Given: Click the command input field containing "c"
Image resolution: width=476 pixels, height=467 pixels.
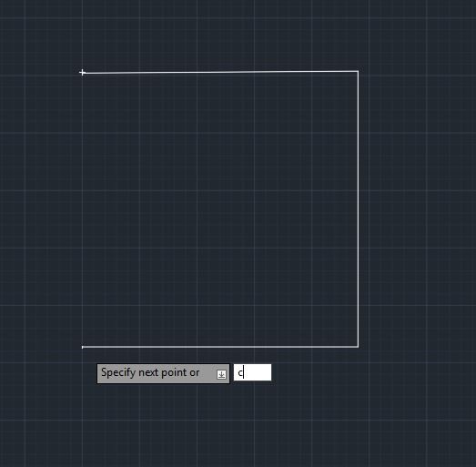Looking at the screenshot, I should 253,372.
